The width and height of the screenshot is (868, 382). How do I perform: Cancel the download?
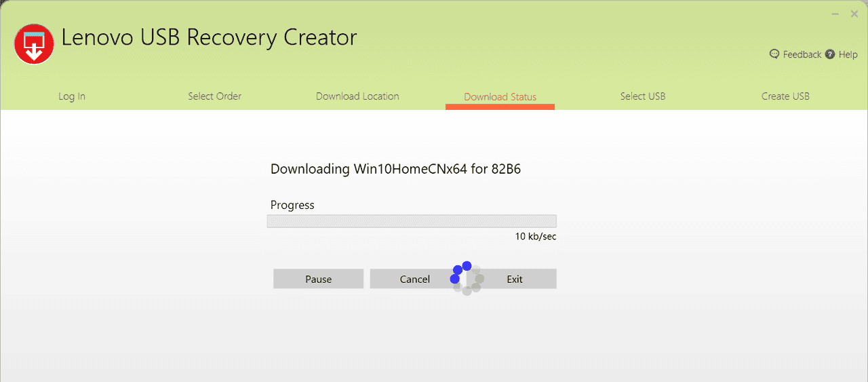[415, 279]
